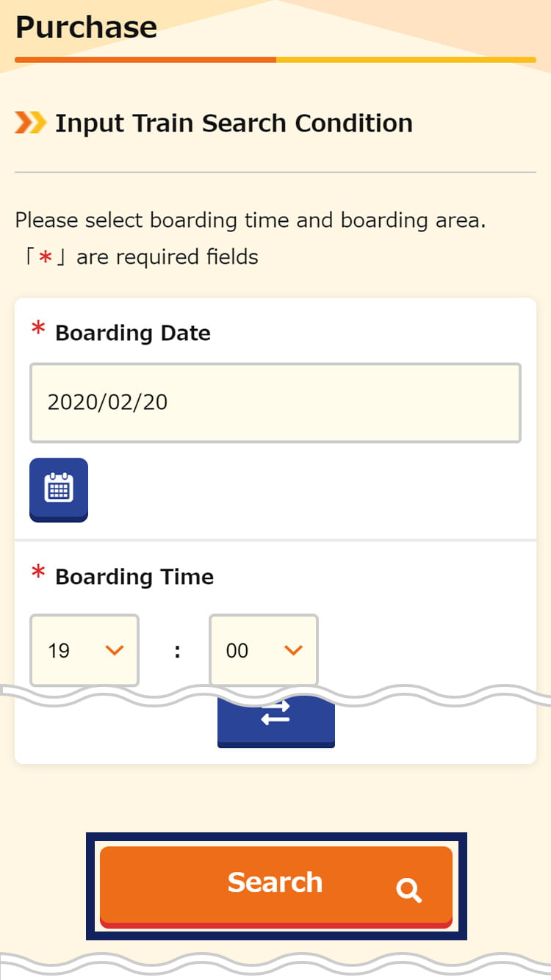Click the Input Train Search Condition heading
Viewport: 551px width, 980px height.
[x=234, y=123]
